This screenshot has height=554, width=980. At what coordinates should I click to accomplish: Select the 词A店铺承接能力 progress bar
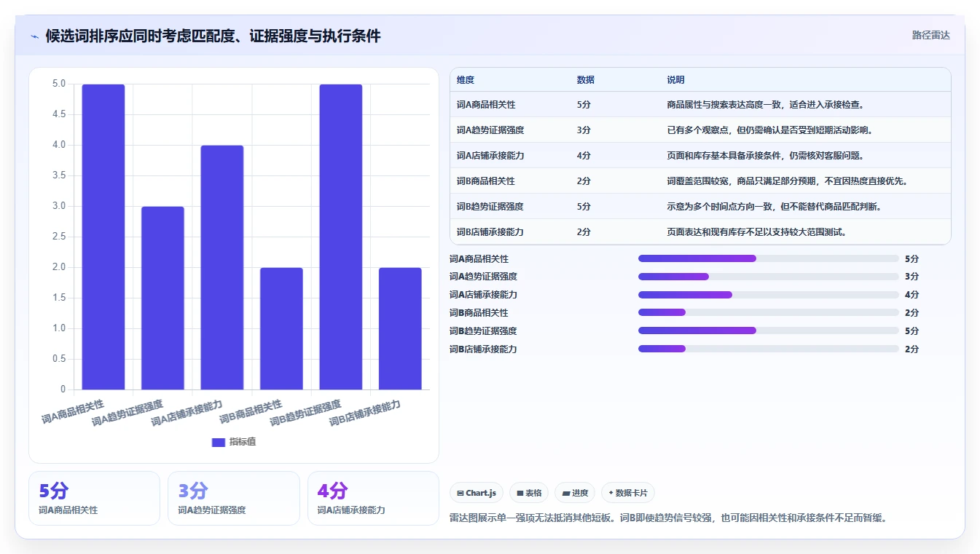coord(769,295)
